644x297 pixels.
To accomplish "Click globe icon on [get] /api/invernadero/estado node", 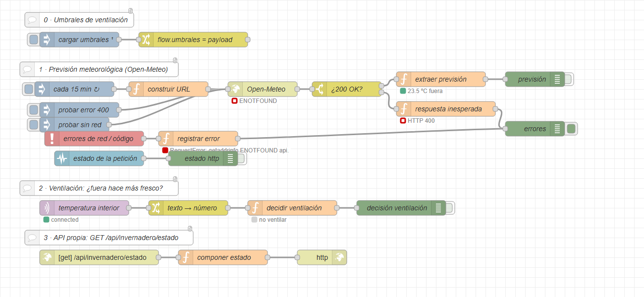I will click(47, 257).
